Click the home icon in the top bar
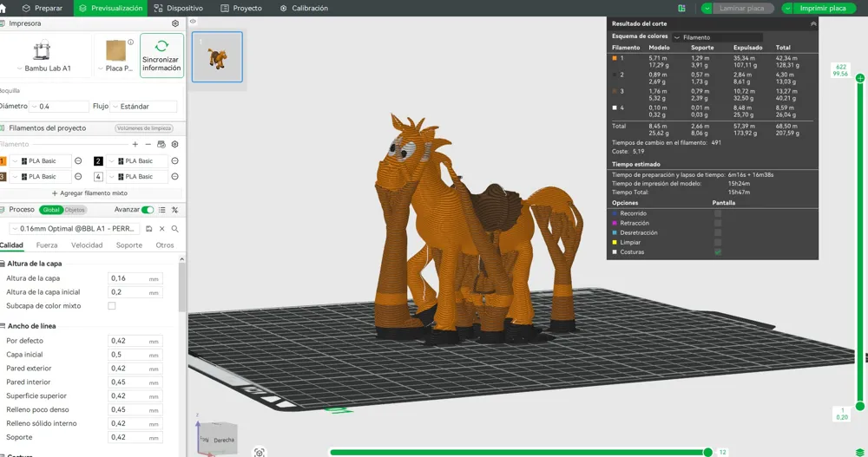The width and height of the screenshot is (868, 457). (x=3, y=9)
